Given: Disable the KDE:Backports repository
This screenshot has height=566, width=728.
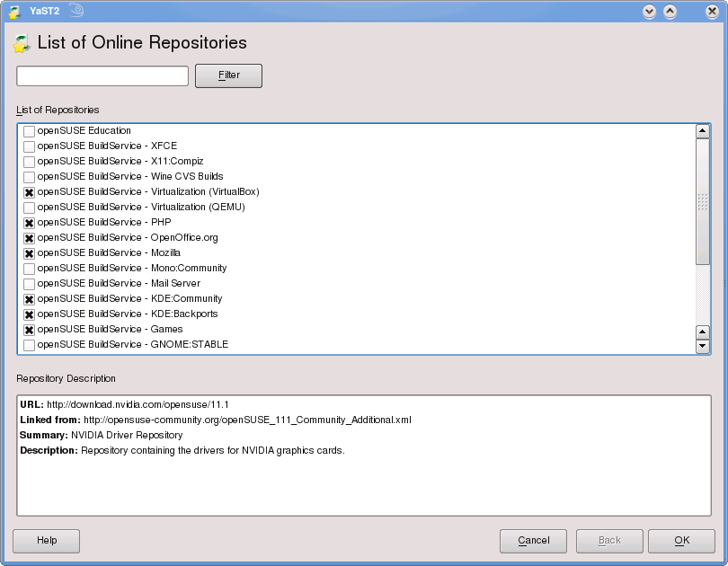Looking at the screenshot, I should [x=29, y=314].
